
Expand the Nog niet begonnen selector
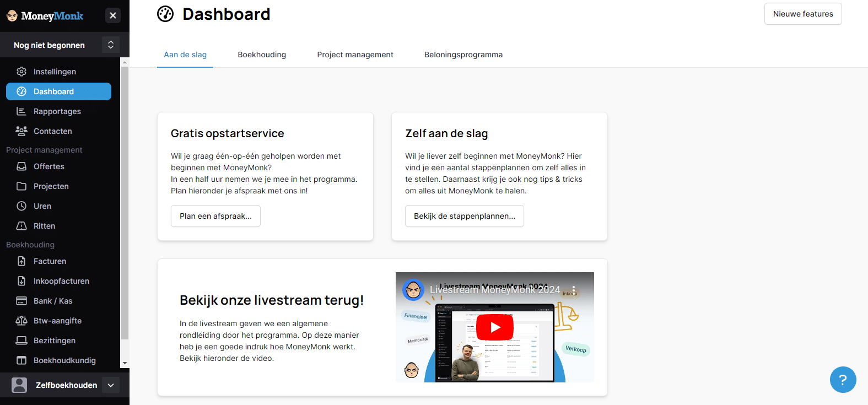111,45
